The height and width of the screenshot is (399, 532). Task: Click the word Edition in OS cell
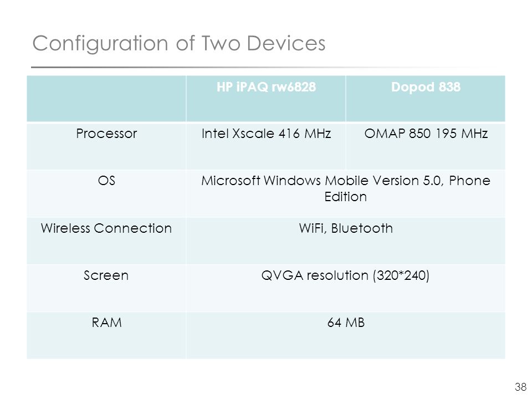point(345,197)
